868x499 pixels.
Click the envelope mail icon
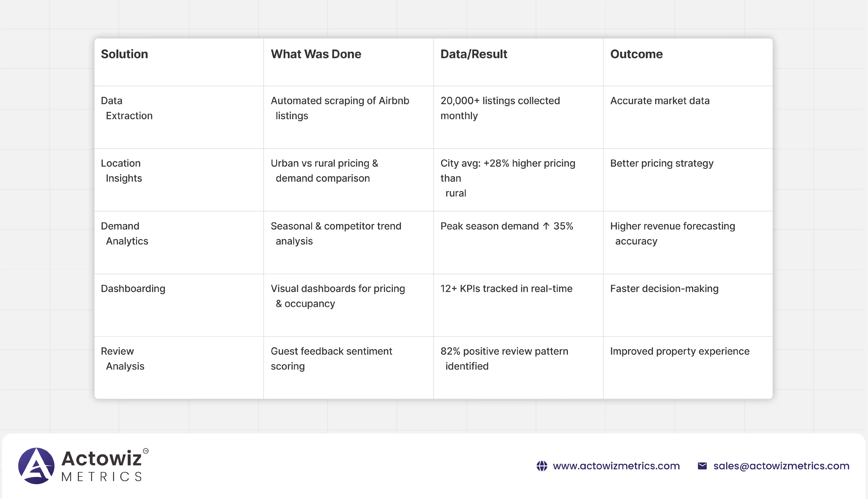[702, 466]
